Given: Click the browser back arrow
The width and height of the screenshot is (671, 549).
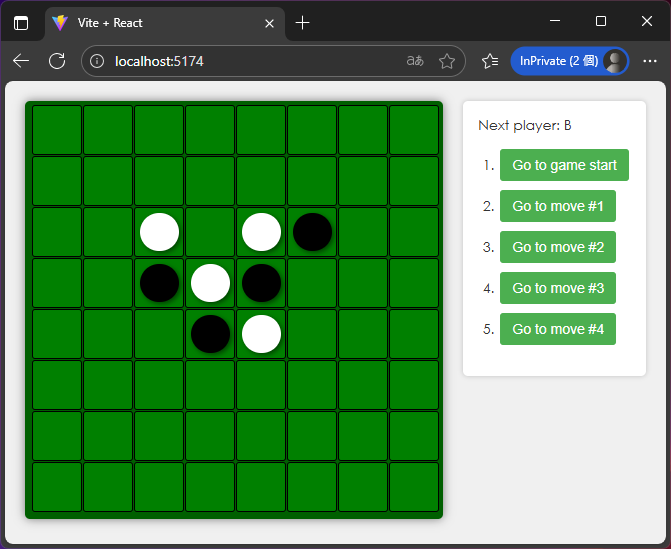Looking at the screenshot, I should tap(21, 61).
